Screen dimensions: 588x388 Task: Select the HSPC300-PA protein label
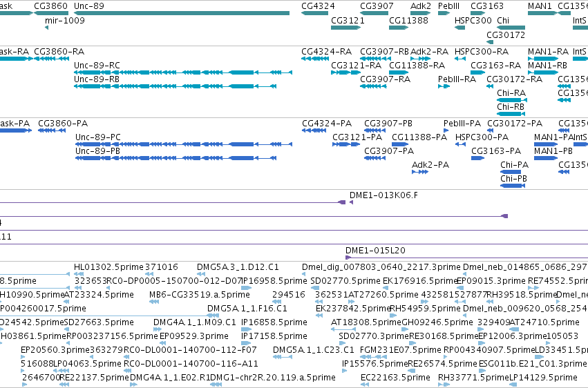click(482, 137)
